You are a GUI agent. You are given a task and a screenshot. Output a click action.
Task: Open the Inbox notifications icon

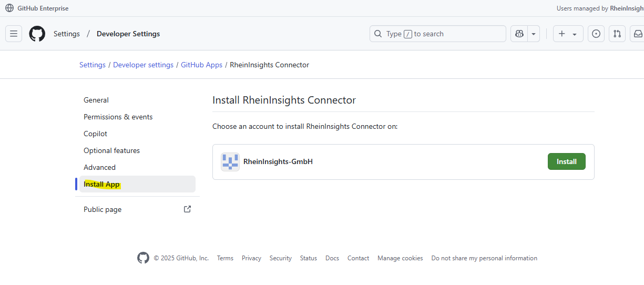click(637, 34)
